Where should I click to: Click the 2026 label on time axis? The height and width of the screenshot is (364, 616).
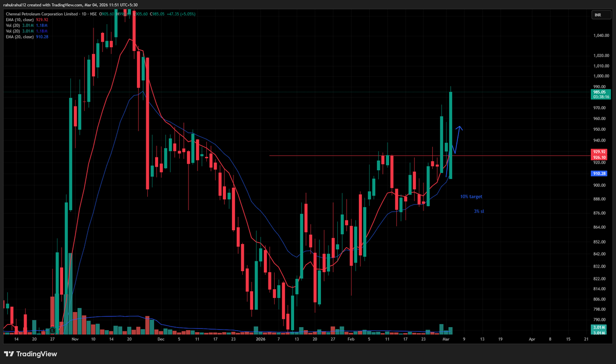261,339
